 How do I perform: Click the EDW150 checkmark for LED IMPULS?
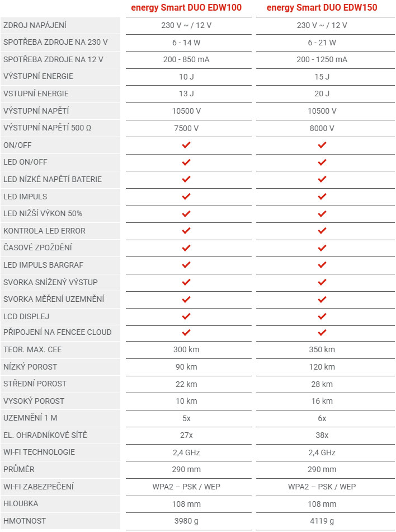pos(322,197)
